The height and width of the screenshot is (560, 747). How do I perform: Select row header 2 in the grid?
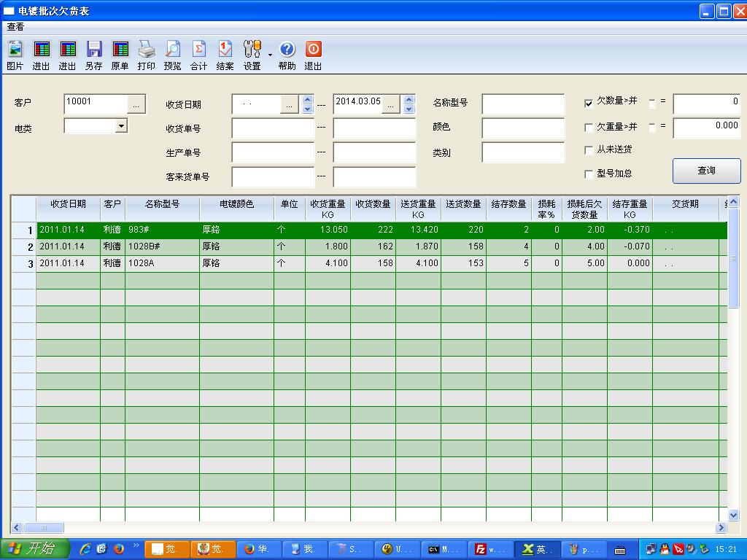coord(23,247)
